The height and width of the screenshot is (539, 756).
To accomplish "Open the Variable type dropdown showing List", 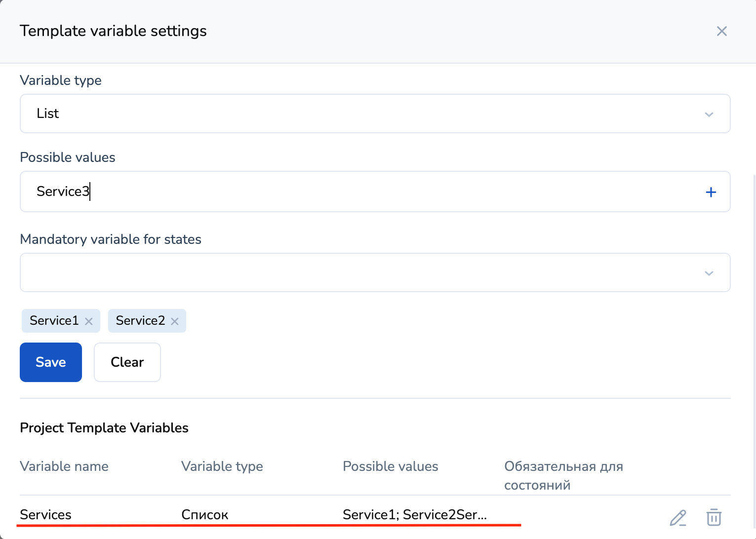I will click(365, 114).
